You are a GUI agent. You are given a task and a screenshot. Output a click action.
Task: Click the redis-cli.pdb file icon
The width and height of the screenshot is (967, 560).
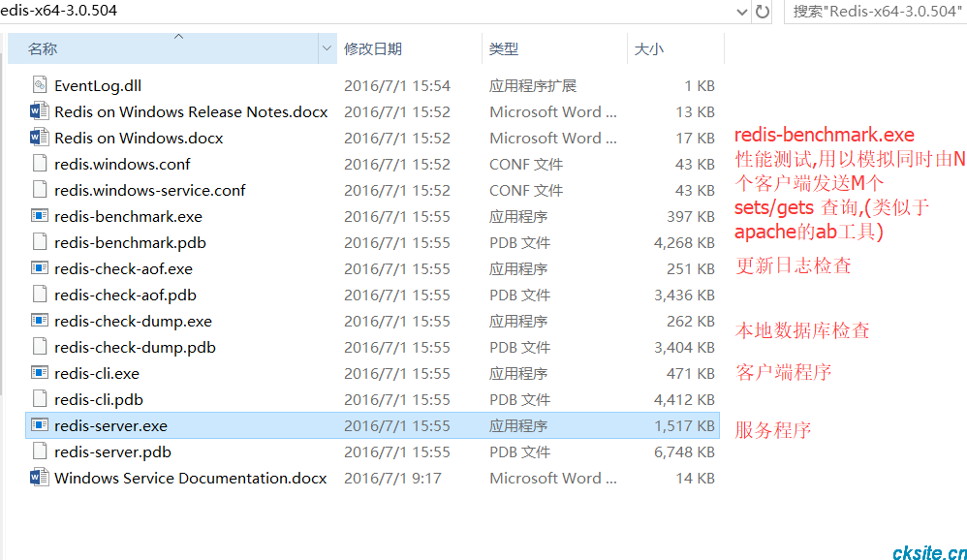click(40, 399)
